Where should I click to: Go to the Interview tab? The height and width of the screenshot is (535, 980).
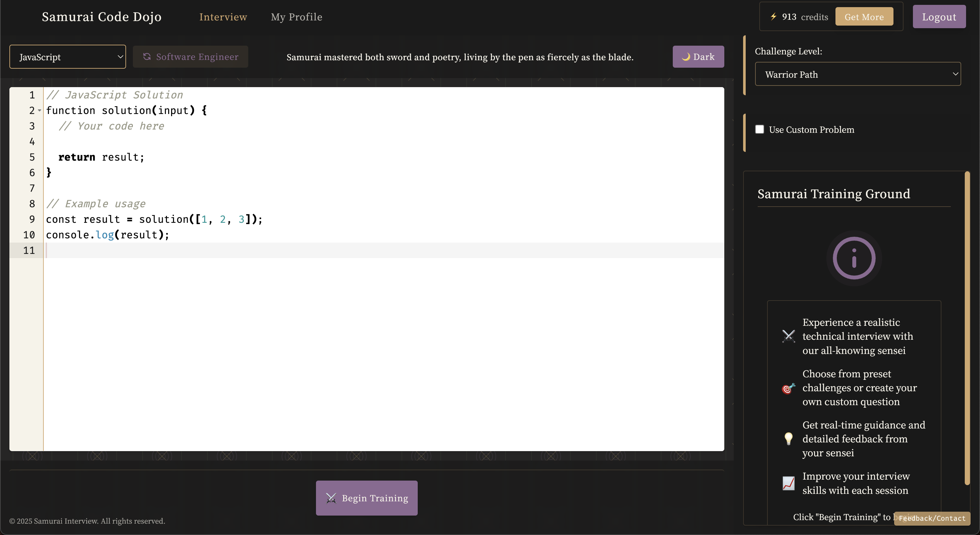223,17
